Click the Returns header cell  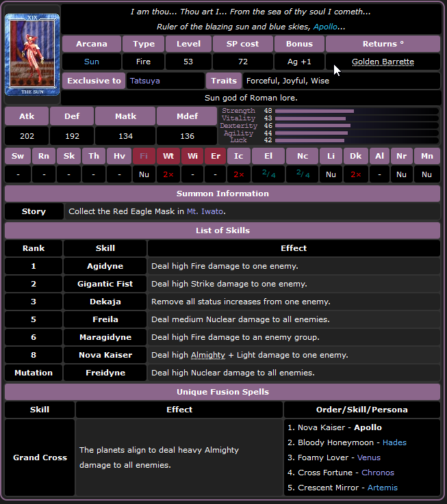click(383, 44)
